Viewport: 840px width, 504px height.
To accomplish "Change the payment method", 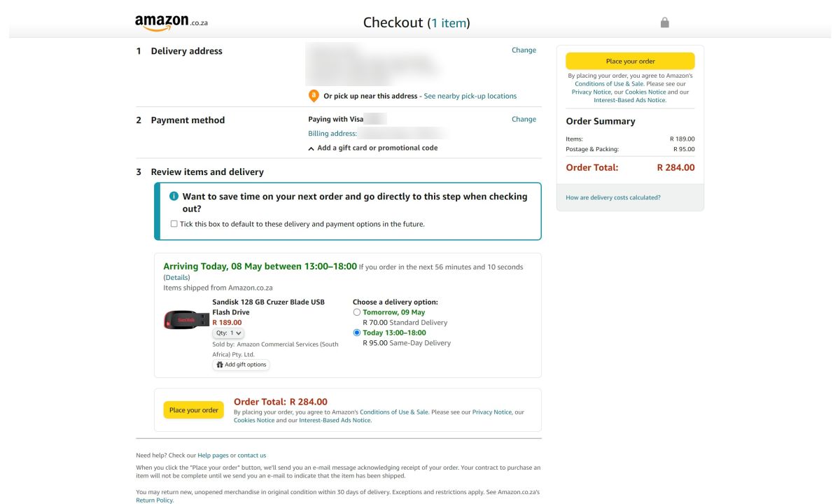I will [x=524, y=119].
